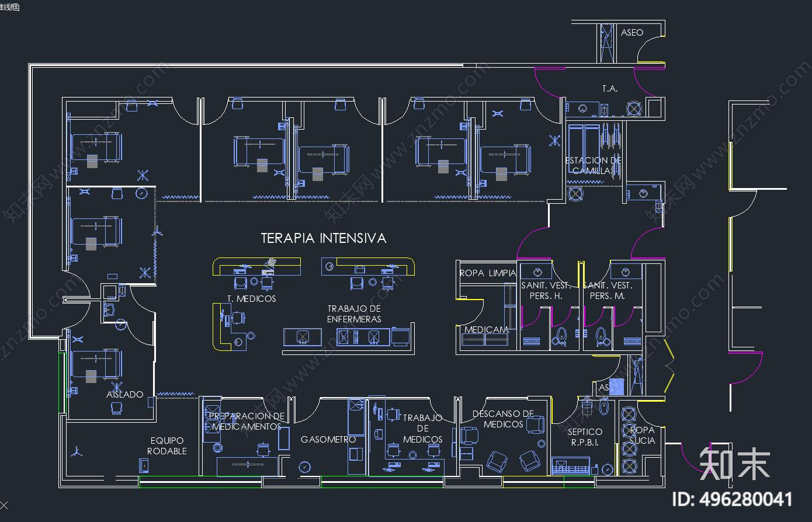Click the ESTACION DE CAMILLAS label

(594, 165)
